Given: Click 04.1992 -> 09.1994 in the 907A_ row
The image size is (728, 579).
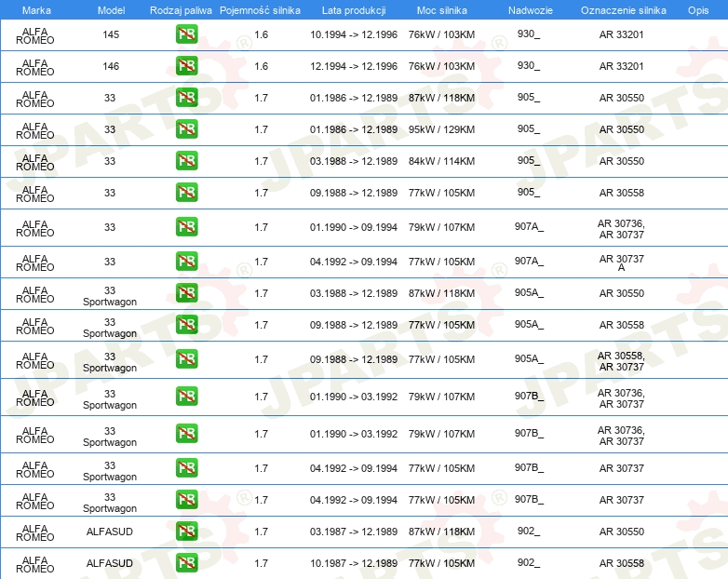Looking at the screenshot, I should tap(354, 262).
